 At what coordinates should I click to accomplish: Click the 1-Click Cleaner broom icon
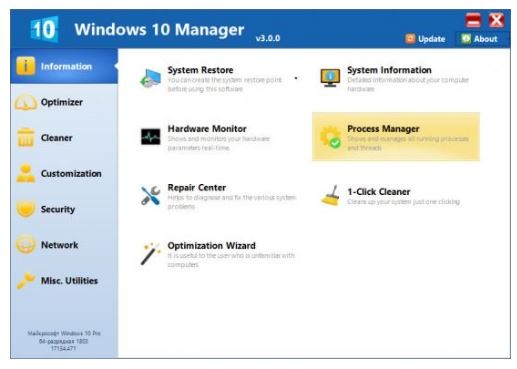(x=330, y=195)
